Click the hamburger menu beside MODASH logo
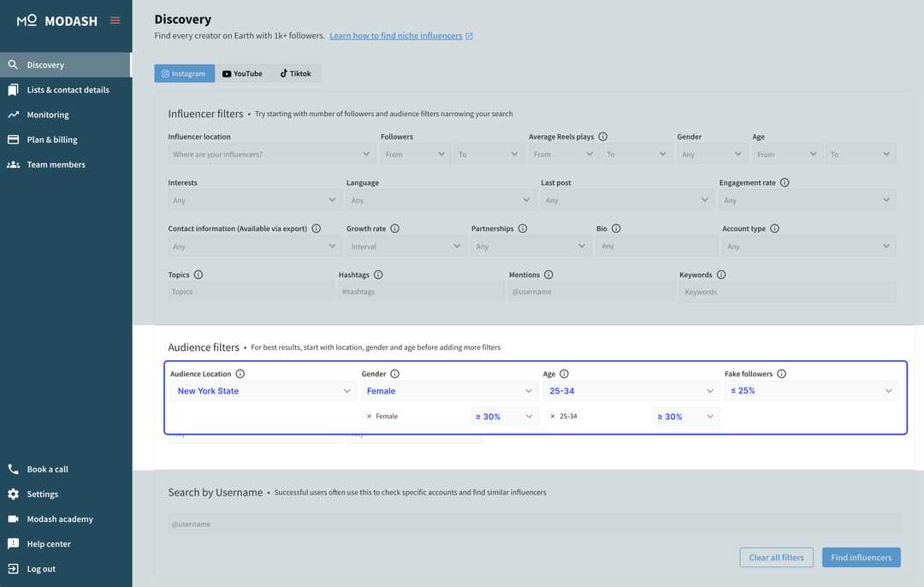Screen dimensions: 924x587 click(x=115, y=20)
